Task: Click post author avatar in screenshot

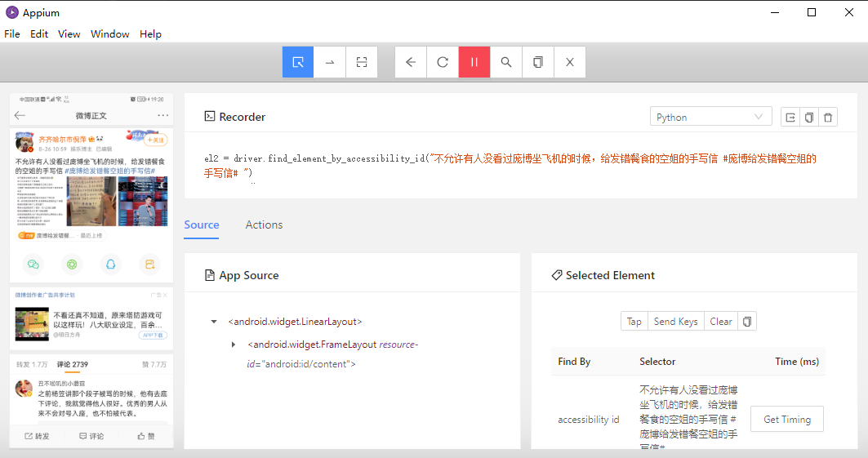Action: click(24, 142)
